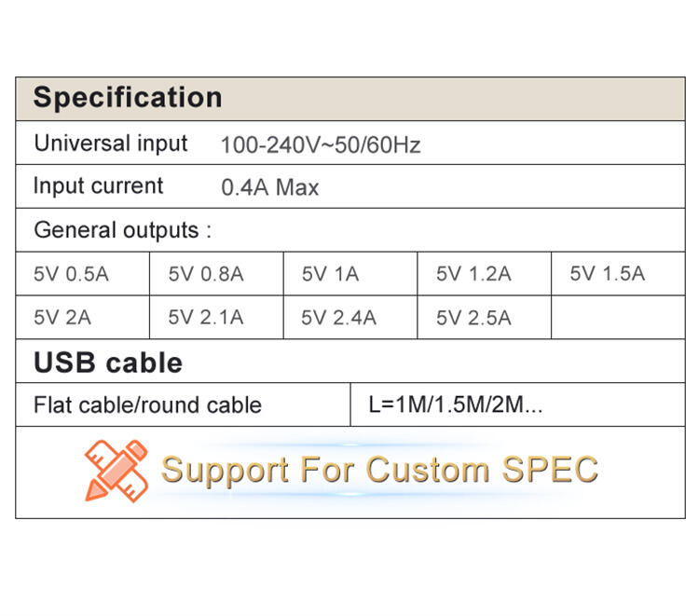The height and width of the screenshot is (616, 699).
Task: Select the 5V 1.5A output cell
Action: (618, 274)
